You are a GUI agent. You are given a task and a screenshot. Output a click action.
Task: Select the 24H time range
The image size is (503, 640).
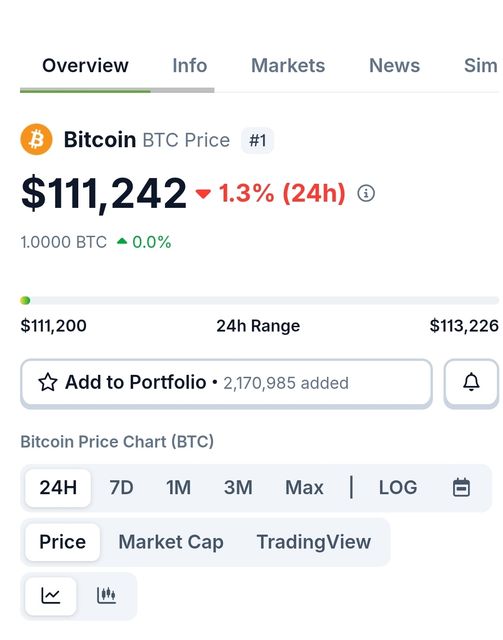point(58,488)
